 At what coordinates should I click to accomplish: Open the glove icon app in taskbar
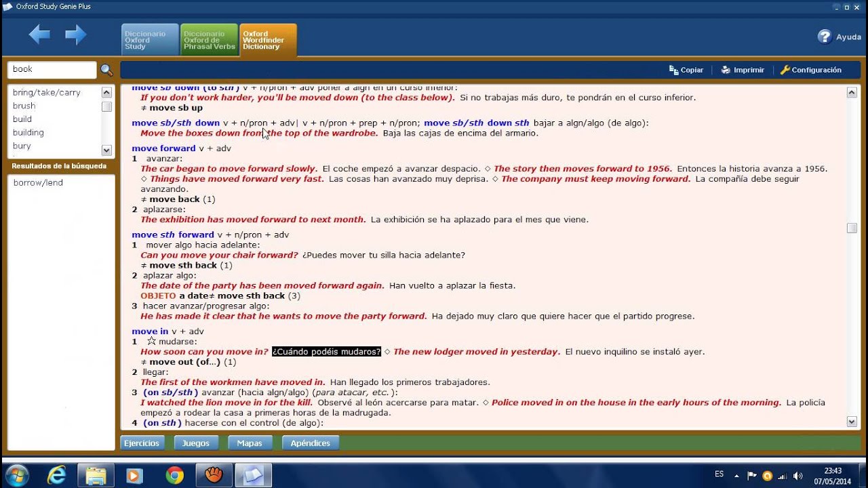coord(214,475)
